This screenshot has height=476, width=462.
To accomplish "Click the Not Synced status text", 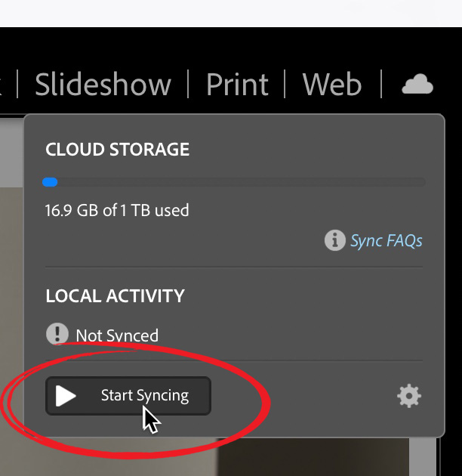I will 117,335.
